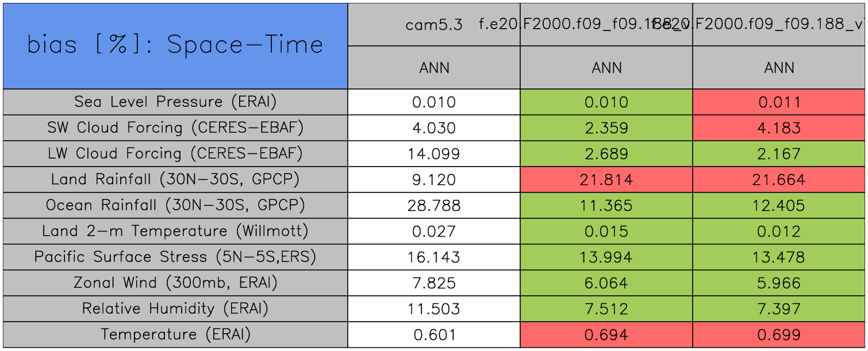Select the green 13.478 cell
The image size is (868, 351).
pos(779,257)
